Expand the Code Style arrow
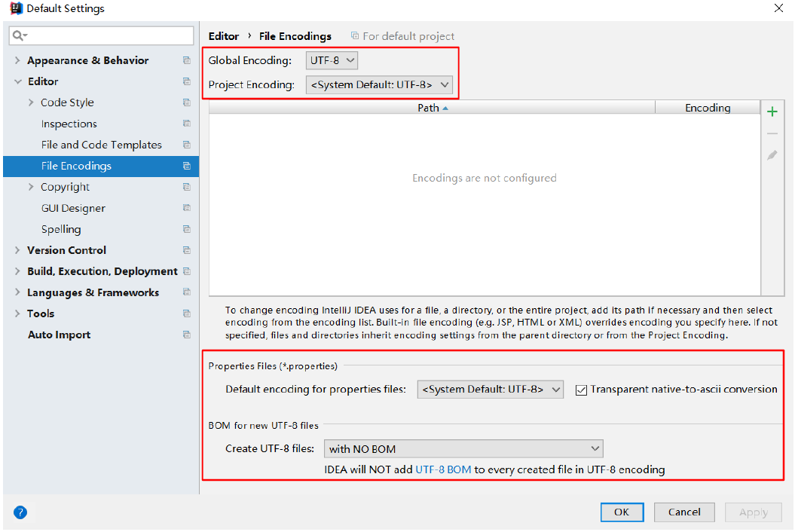Viewport: 795px width, 532px height. 31,102
